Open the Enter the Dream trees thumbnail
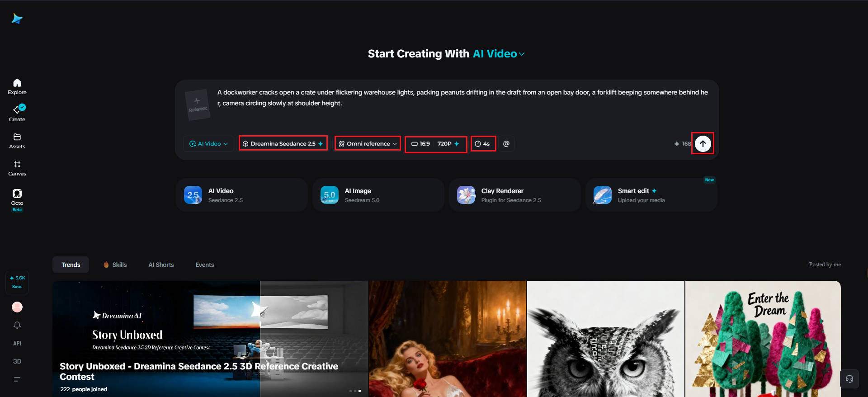 (763, 339)
